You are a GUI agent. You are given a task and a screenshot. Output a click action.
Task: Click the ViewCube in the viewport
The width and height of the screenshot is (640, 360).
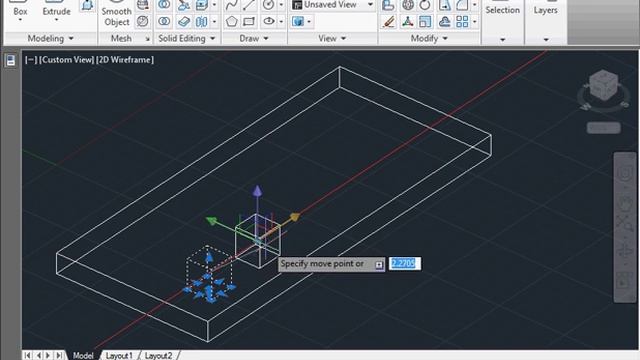(x=603, y=84)
